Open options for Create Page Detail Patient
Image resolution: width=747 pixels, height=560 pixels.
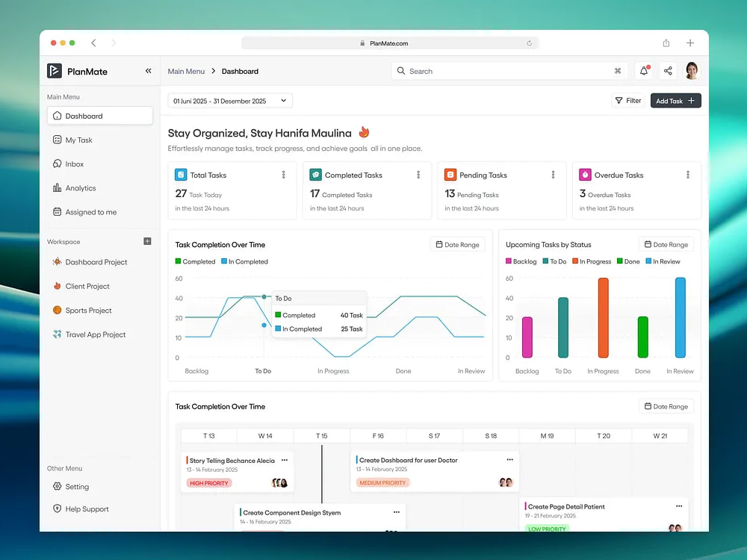point(679,506)
